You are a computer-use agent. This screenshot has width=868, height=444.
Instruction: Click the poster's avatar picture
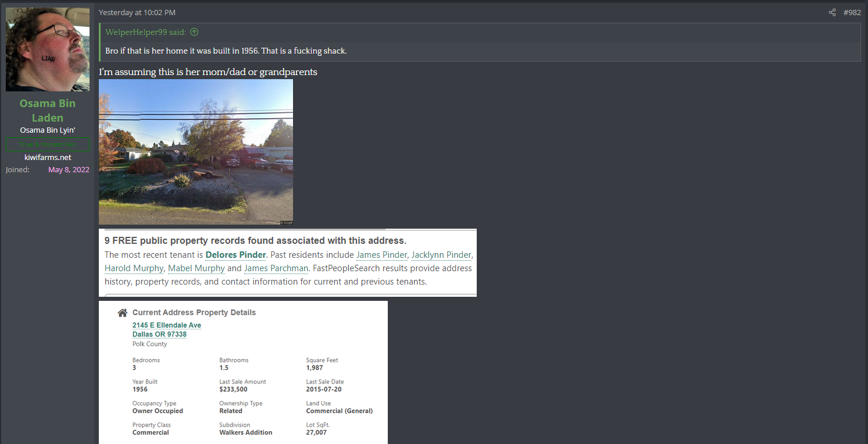pyautogui.click(x=48, y=49)
